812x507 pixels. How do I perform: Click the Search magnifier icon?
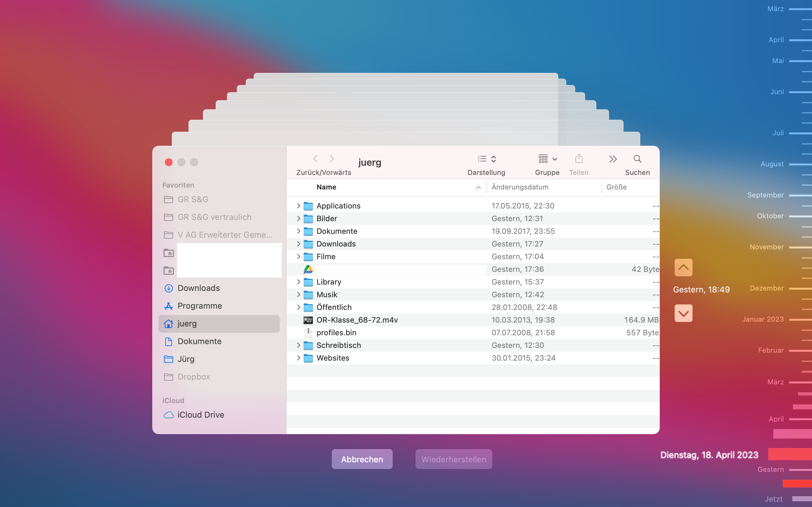pos(637,159)
